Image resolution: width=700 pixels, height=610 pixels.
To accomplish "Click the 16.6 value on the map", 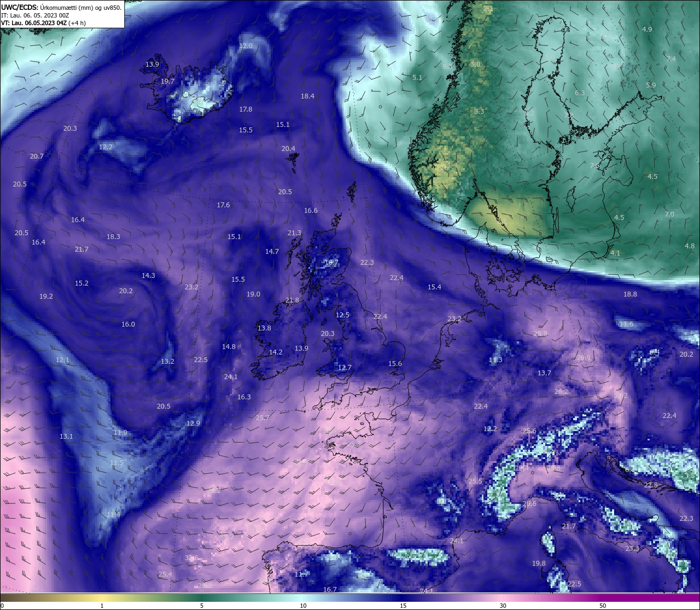I will click(311, 211).
